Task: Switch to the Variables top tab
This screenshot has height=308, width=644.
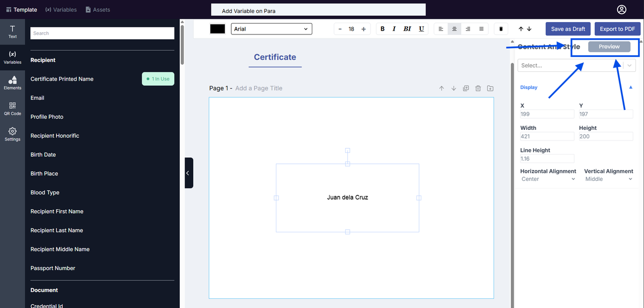Action: (61, 10)
